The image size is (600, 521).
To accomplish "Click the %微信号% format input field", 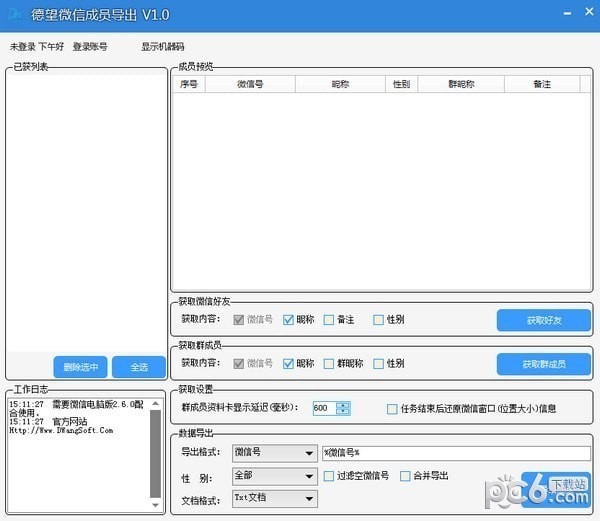I will coord(457,453).
